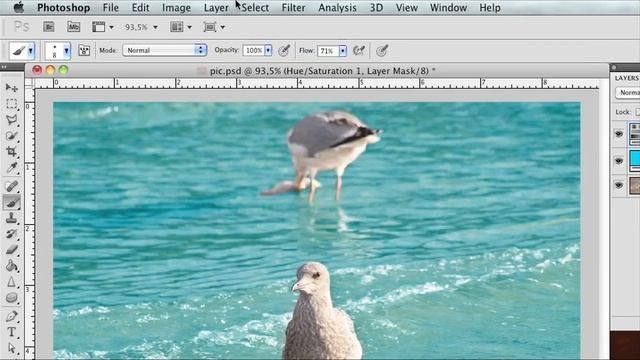Select the Polygonal Lasso tool

click(11, 120)
